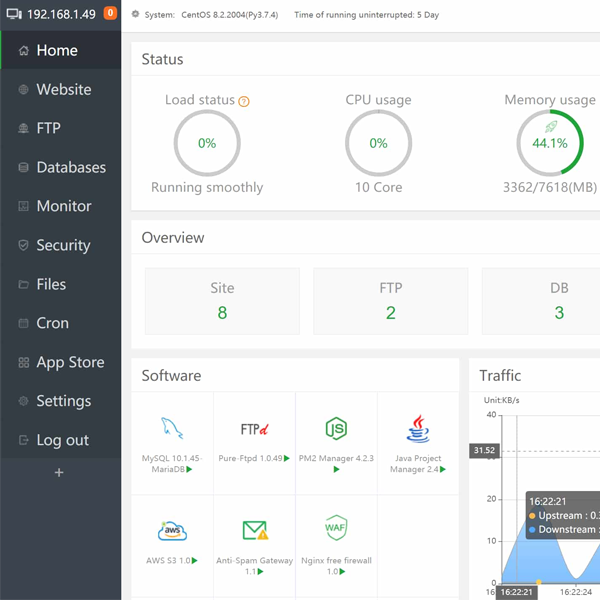Click the Load status 0% gauge
The width and height of the screenshot is (600, 600).
click(207, 143)
